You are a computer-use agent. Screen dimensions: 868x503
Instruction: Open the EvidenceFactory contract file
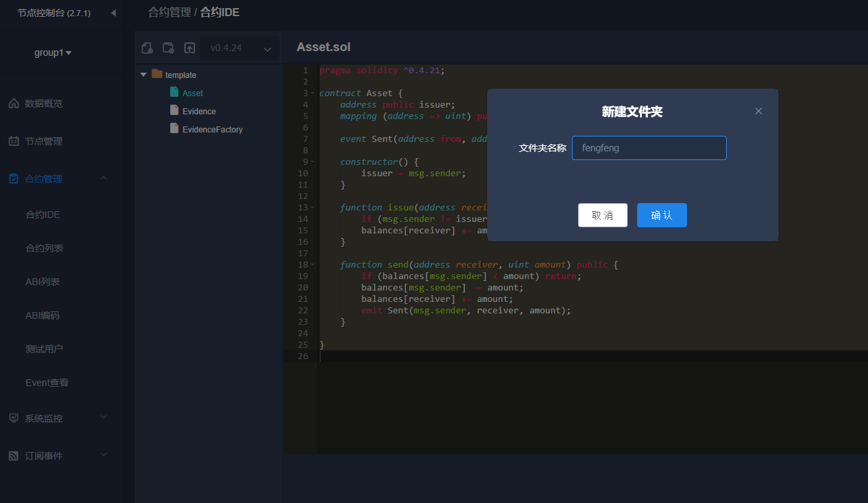[213, 129]
